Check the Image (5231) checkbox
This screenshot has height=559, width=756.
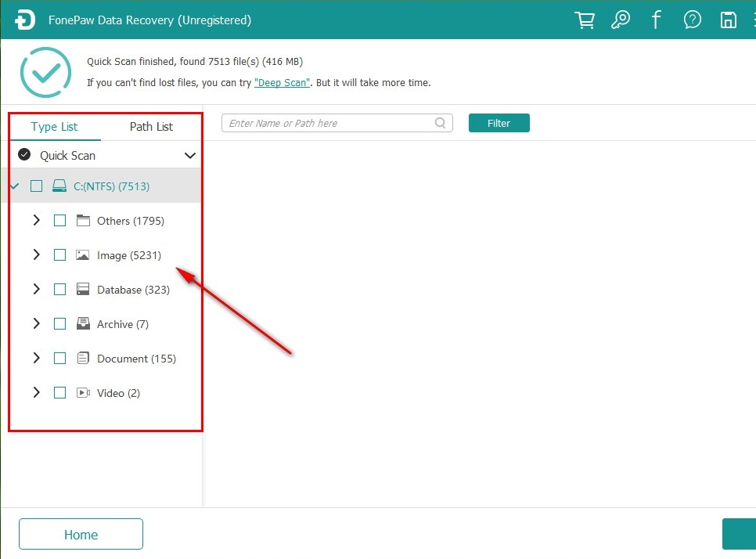pyautogui.click(x=59, y=254)
